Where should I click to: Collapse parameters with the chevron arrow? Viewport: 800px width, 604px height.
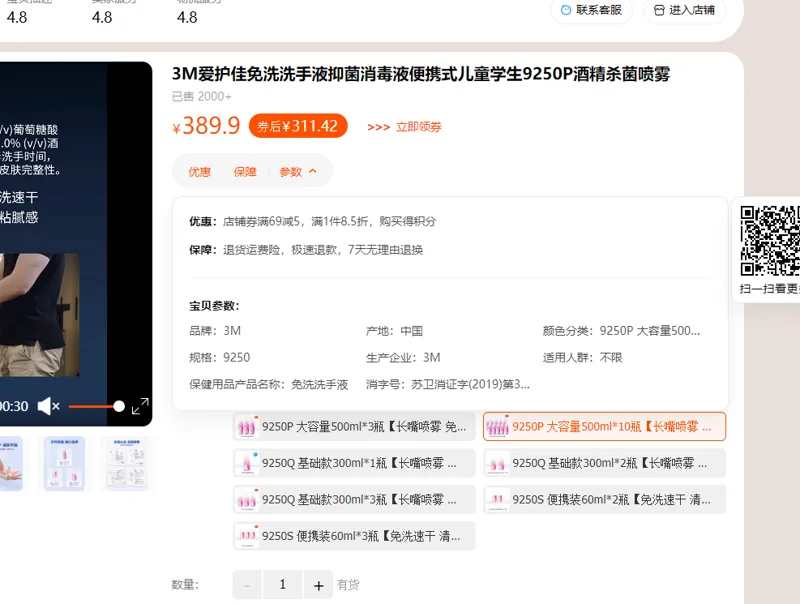313,171
